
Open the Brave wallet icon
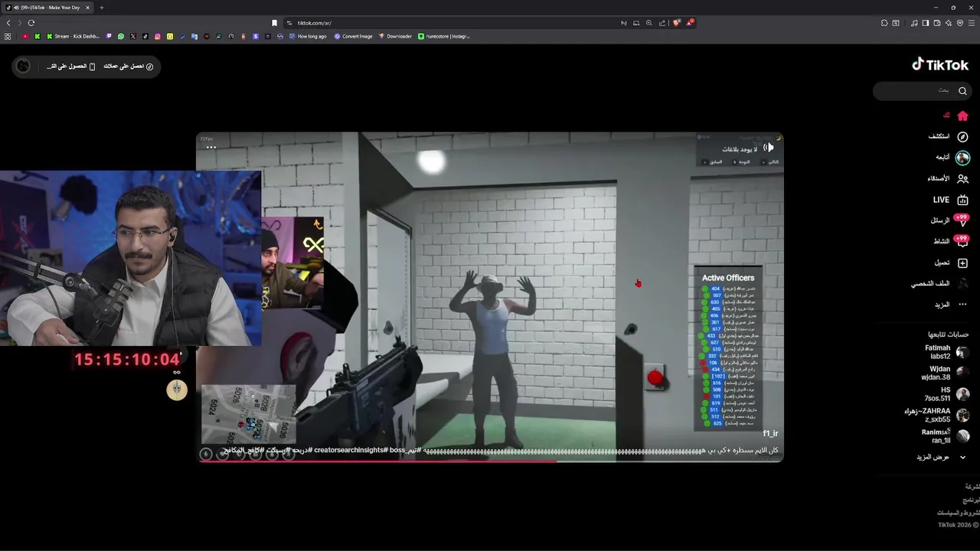tap(937, 23)
